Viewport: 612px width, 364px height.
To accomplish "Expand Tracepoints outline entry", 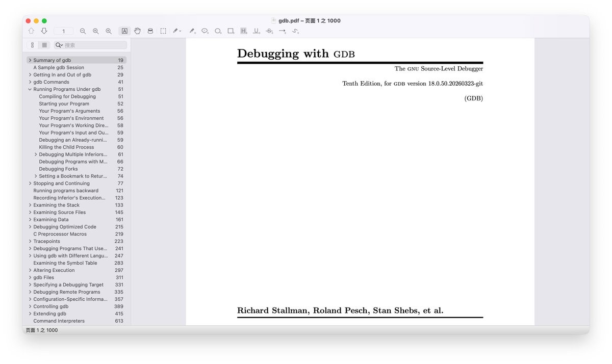I will 30,241.
